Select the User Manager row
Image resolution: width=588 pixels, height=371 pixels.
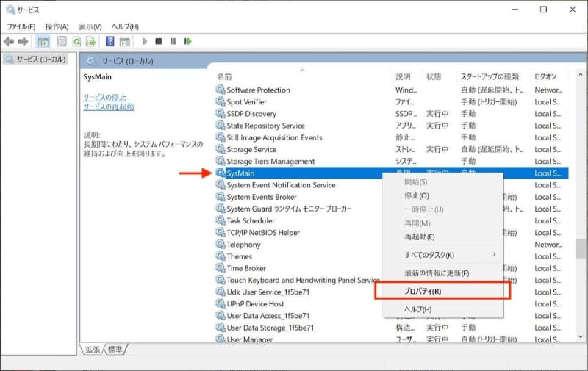[x=392, y=339]
